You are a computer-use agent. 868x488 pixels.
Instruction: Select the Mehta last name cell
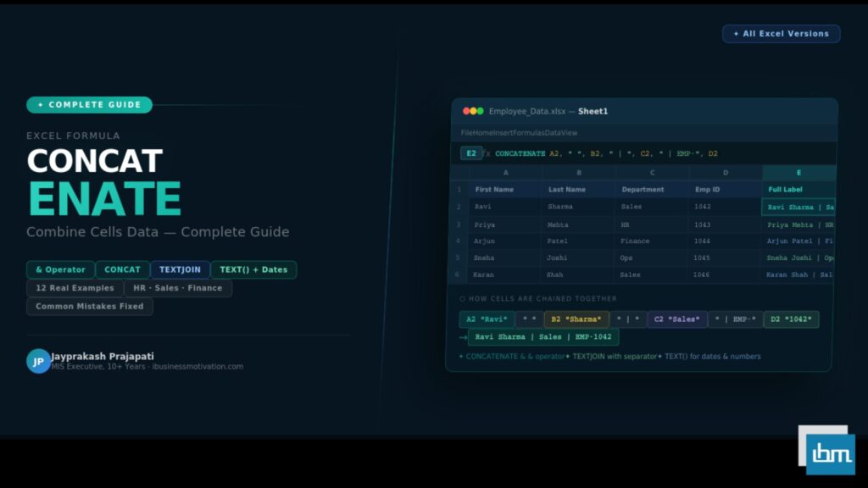point(578,225)
